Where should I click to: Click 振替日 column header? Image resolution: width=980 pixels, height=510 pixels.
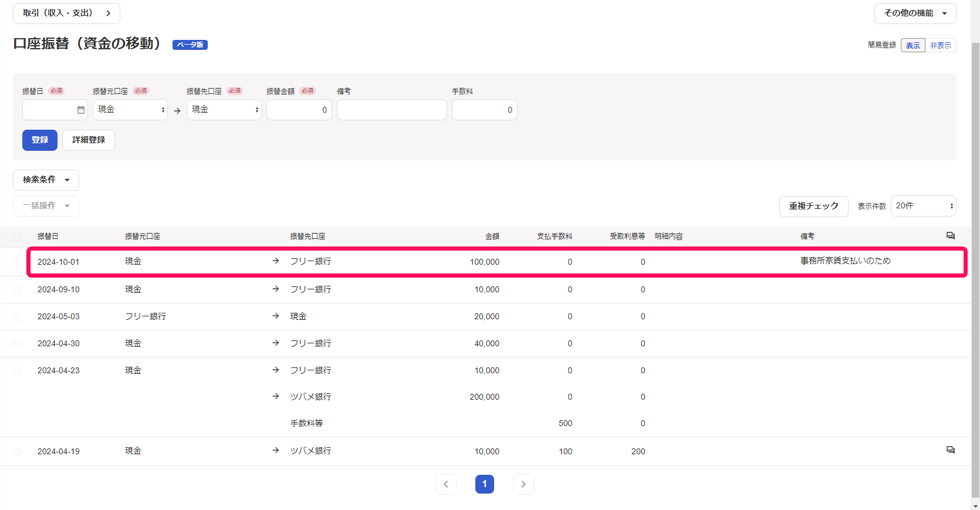point(48,237)
